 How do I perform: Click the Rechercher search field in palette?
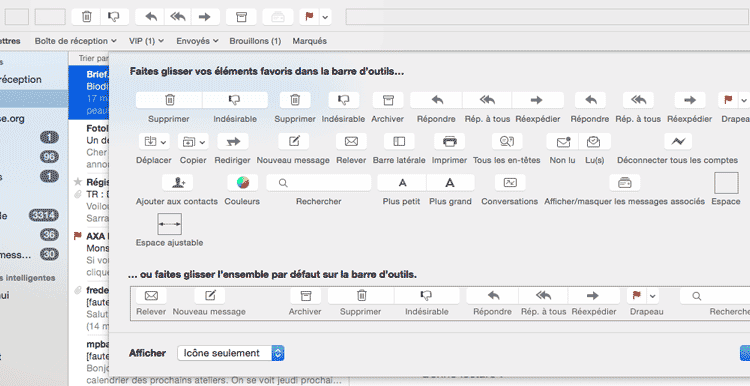point(319,182)
